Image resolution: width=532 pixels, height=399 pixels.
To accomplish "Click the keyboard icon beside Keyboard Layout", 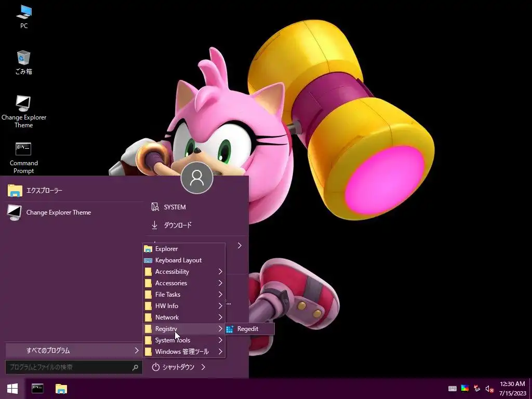I will click(148, 260).
